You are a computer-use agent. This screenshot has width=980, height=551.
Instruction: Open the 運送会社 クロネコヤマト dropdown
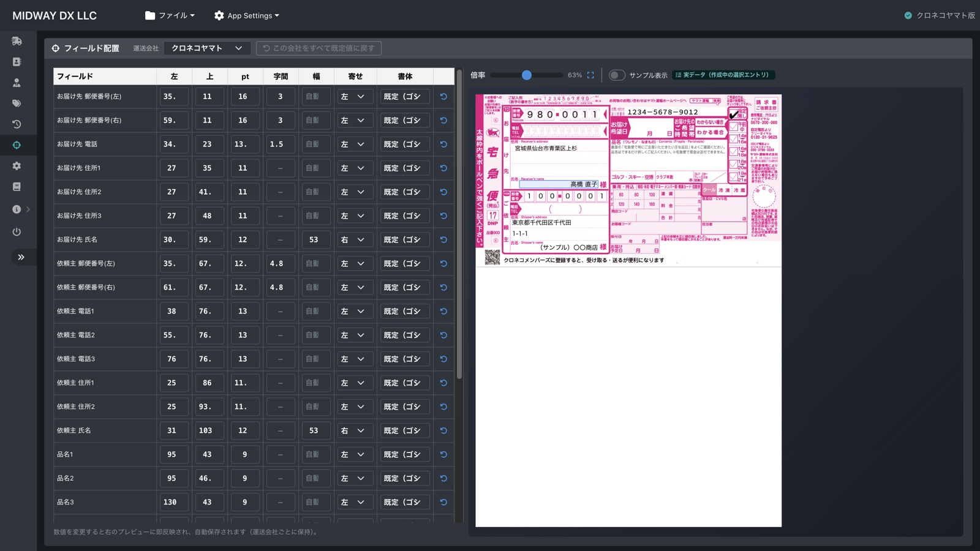pos(207,48)
